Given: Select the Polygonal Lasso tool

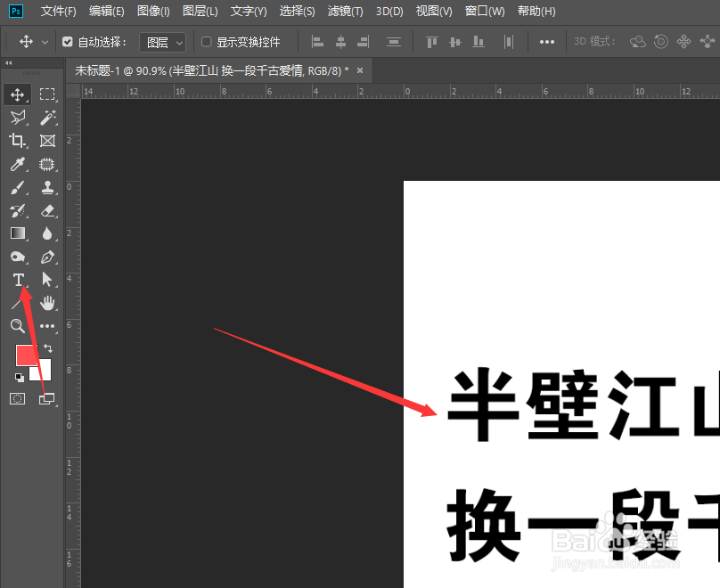Looking at the screenshot, I should (x=18, y=118).
